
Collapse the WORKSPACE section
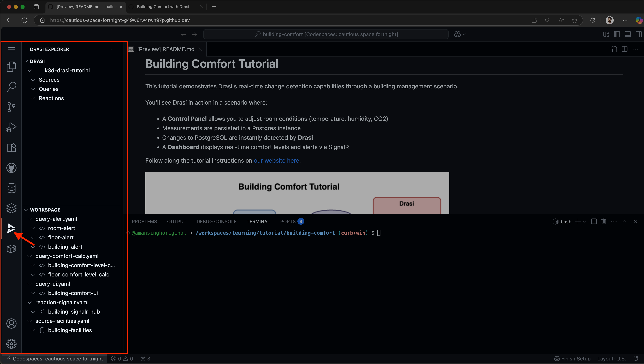pos(26,209)
